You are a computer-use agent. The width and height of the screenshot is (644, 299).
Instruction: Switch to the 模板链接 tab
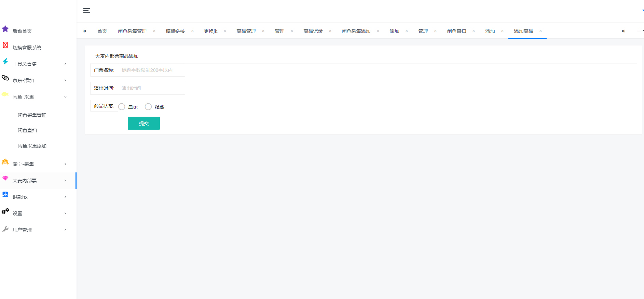point(175,31)
